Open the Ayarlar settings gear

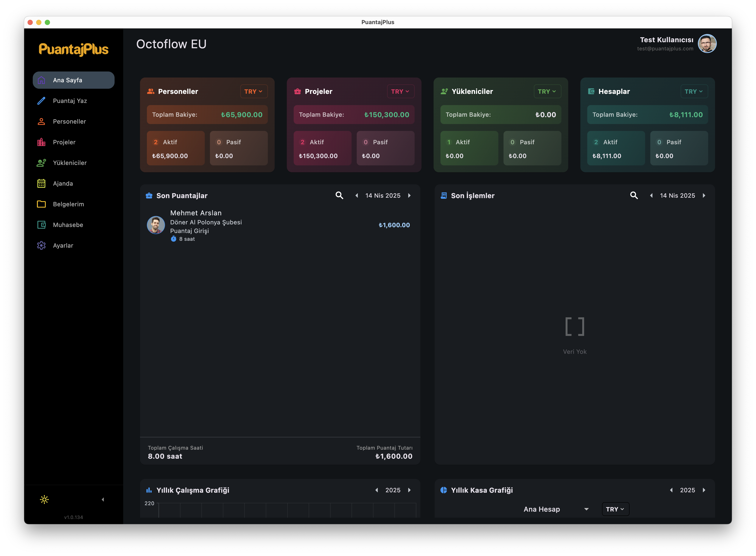pyautogui.click(x=41, y=245)
